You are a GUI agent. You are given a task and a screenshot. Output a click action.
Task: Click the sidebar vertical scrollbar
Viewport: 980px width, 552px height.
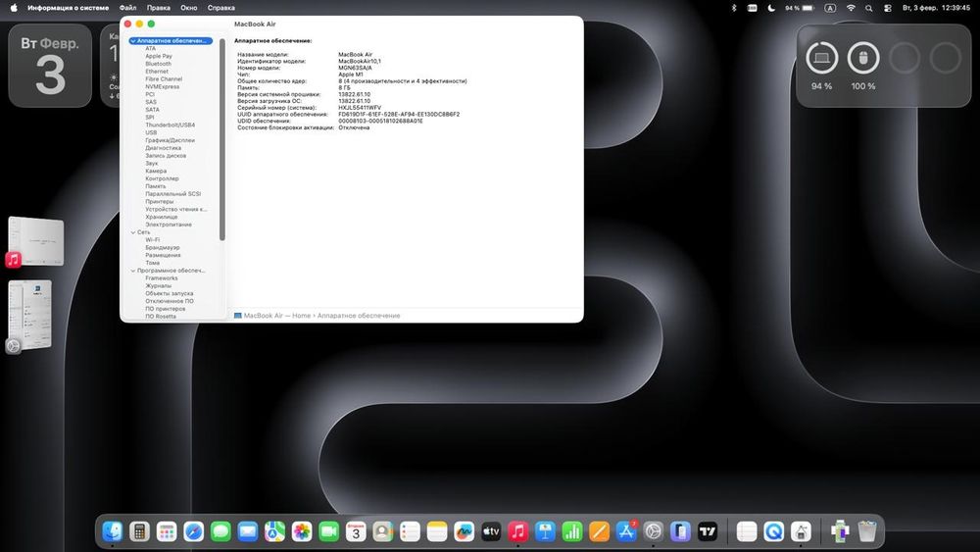222,137
